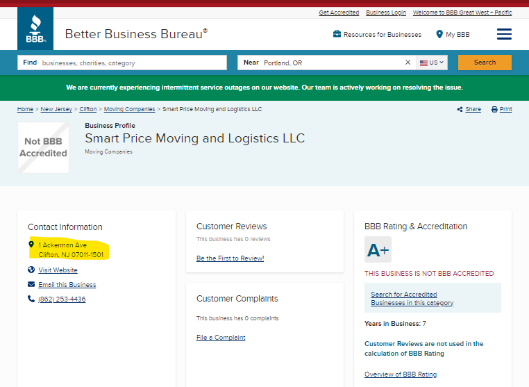The height and width of the screenshot is (387, 529).
Task: Click the Better Business Bureau title text
Action: point(136,34)
